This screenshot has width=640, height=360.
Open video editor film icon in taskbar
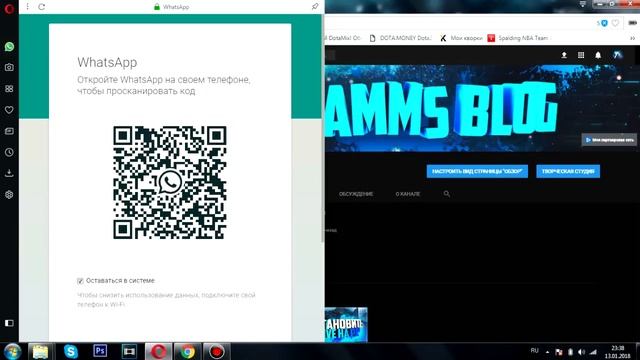click(x=129, y=351)
